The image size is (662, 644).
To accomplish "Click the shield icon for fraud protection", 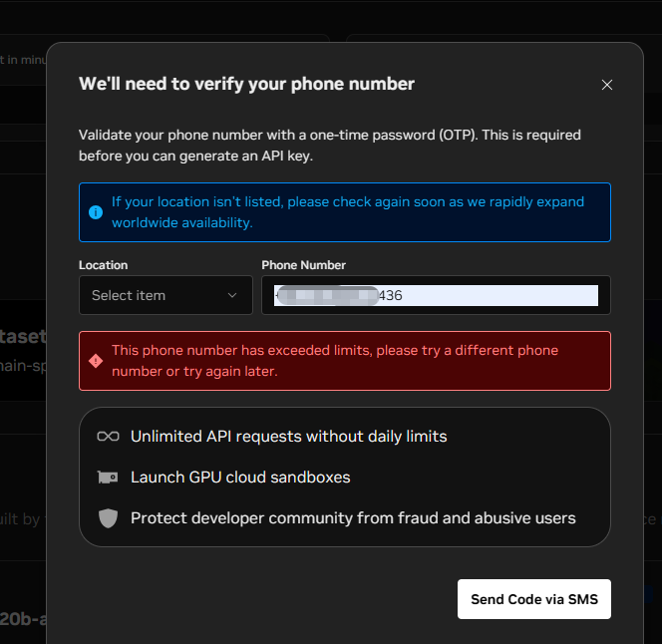I will tap(108, 518).
